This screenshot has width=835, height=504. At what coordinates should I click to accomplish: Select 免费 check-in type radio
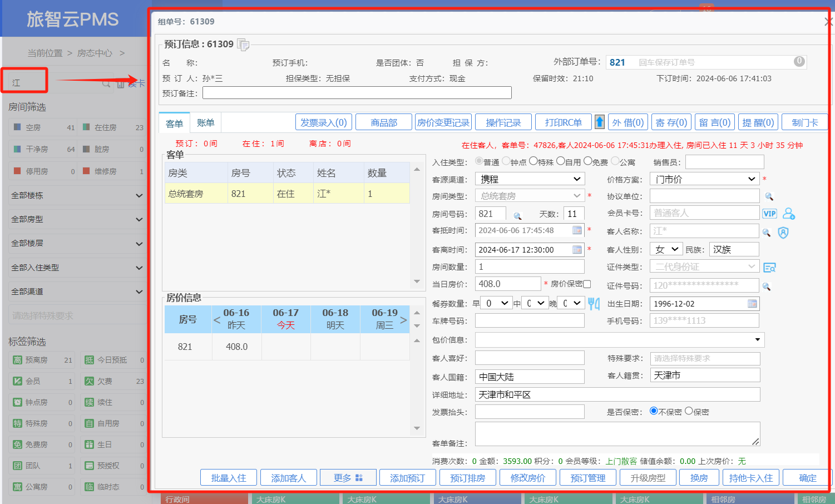coord(587,161)
